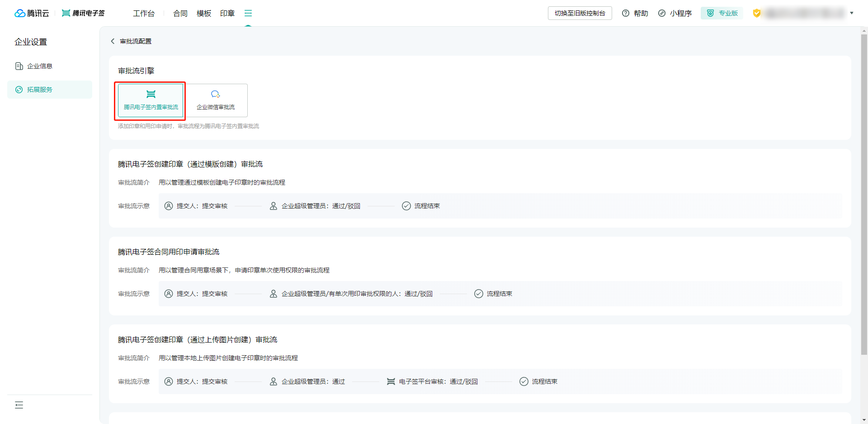
Task: Click the page vertical scrollbar thumb
Action: [864, 195]
